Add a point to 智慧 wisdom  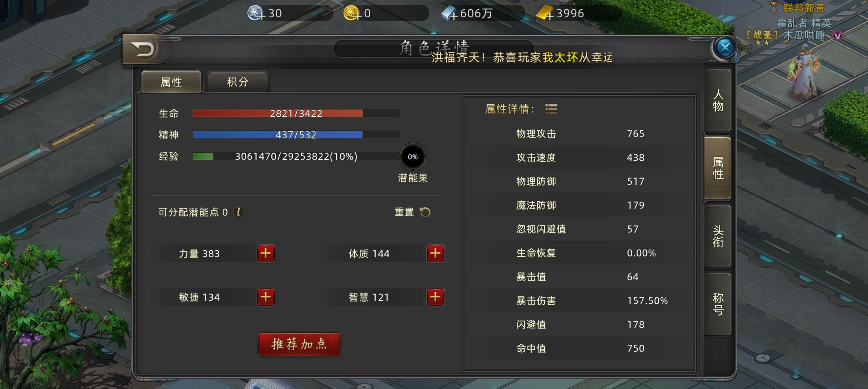435,297
